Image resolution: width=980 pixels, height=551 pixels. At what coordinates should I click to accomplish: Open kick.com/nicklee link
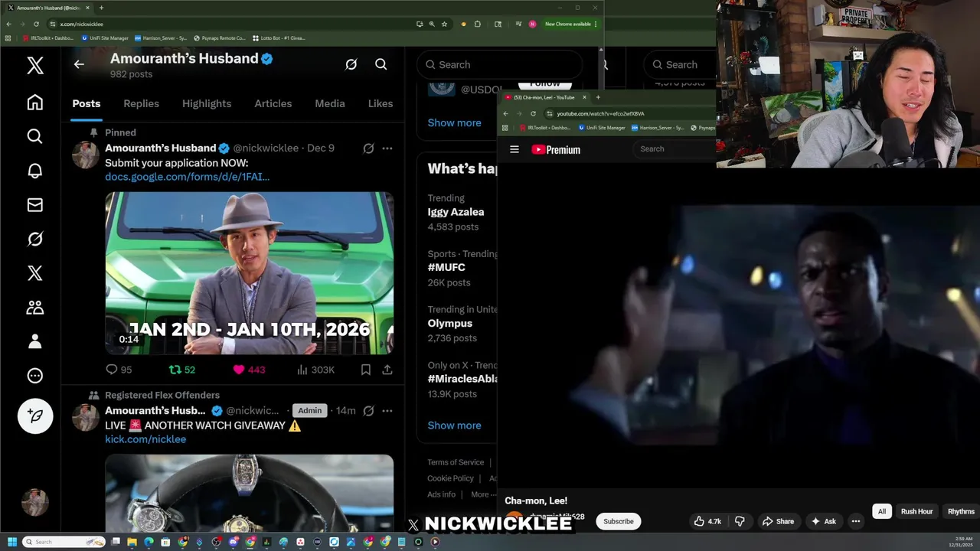[145, 439]
